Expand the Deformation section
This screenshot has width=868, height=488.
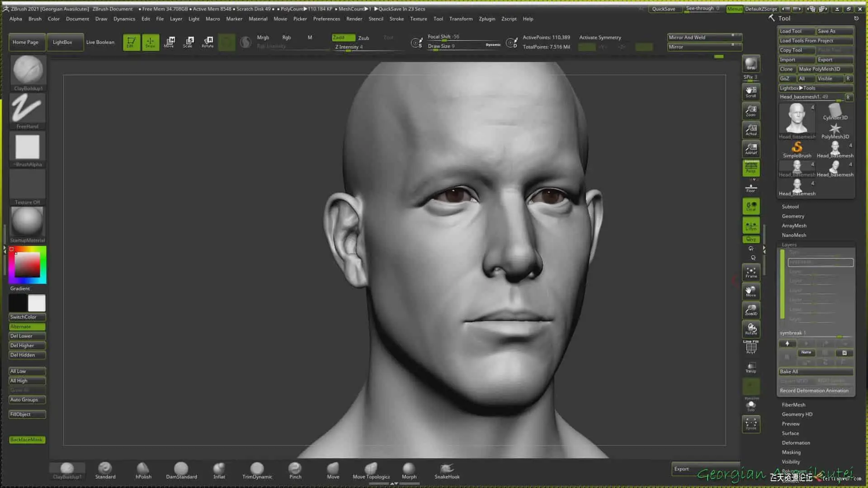click(796, 443)
